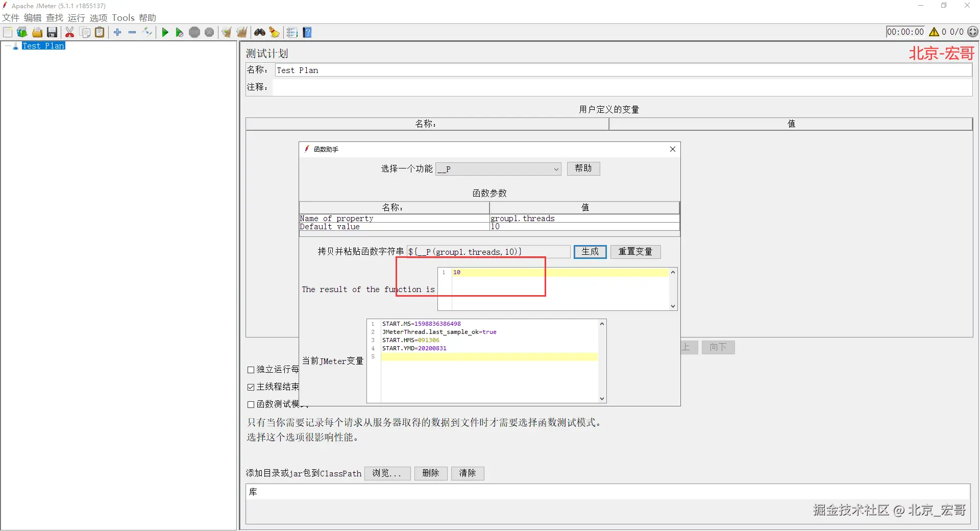Click the Open file folder icon
This screenshot has width=980, height=531.
pos(37,32)
